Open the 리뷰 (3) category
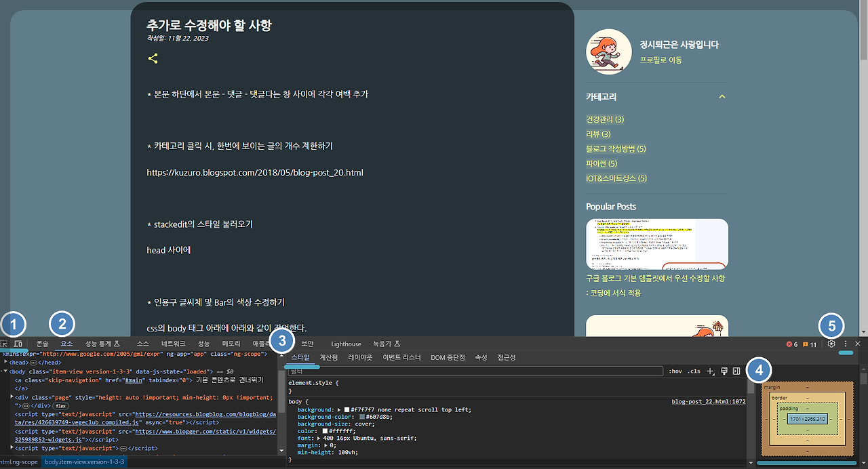Screen dimensions: 868x469 pyautogui.click(x=598, y=134)
